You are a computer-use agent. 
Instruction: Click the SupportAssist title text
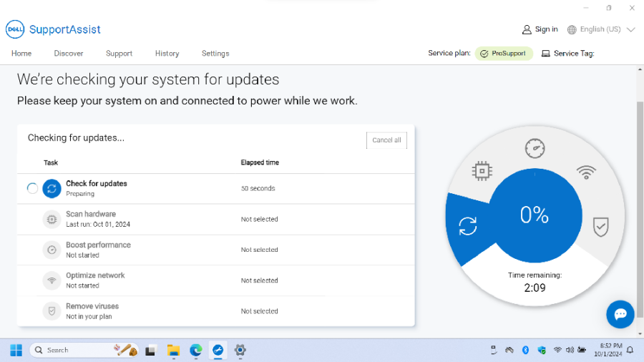click(65, 29)
